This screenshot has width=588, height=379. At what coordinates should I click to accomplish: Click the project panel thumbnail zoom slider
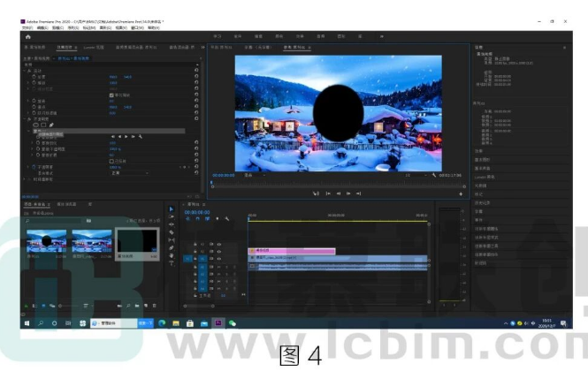click(x=69, y=306)
